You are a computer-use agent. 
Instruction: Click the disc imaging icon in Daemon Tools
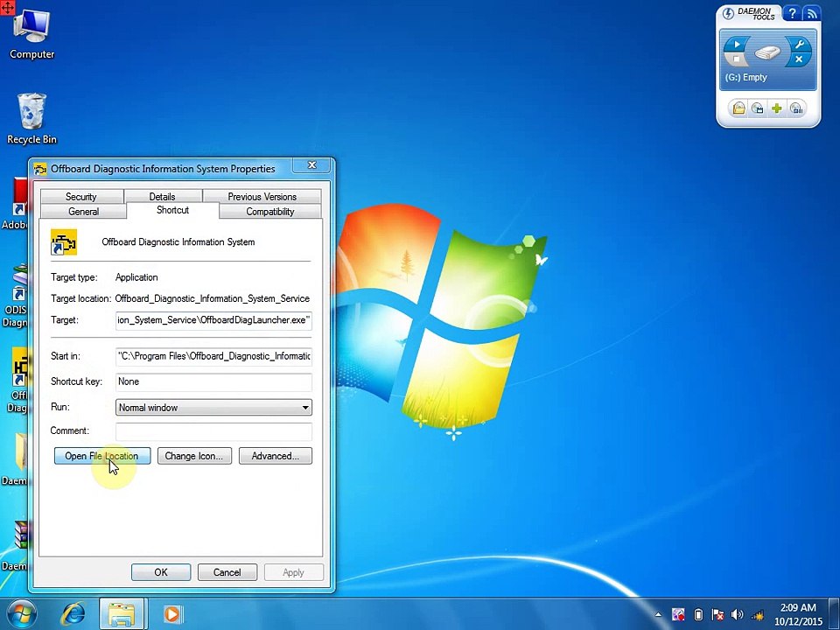click(758, 108)
